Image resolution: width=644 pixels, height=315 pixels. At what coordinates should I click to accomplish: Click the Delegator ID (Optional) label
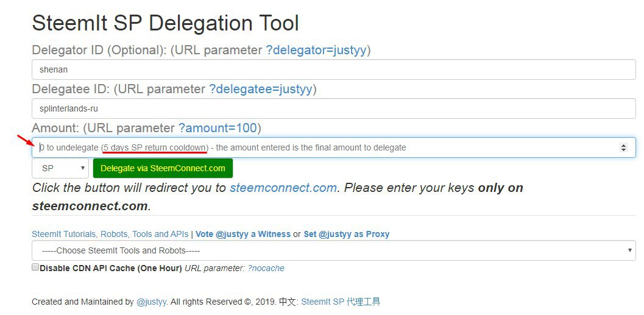[99, 50]
